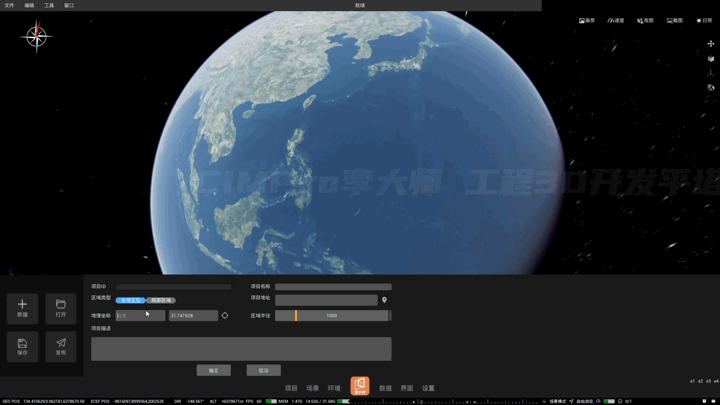Click the orange center logo button

tap(360, 386)
